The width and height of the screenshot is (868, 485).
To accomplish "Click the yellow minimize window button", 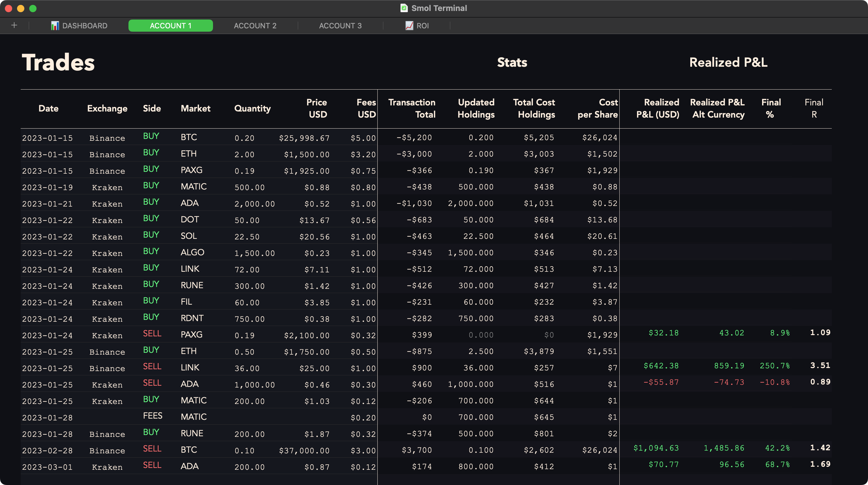I will pyautogui.click(x=21, y=9).
